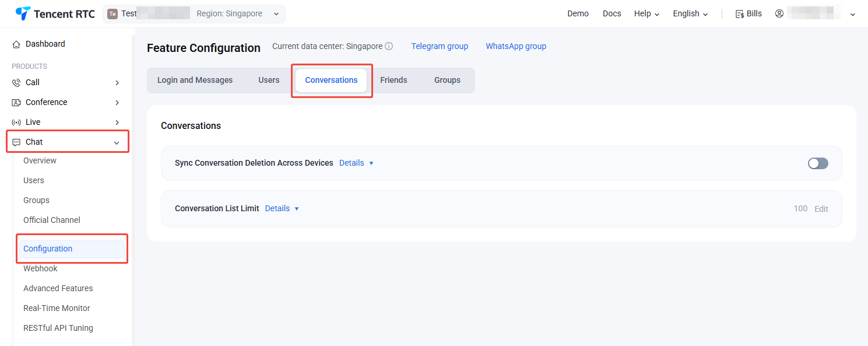The height and width of the screenshot is (346, 868).
Task: Click the Conference icon in sidebar
Action: tap(16, 103)
